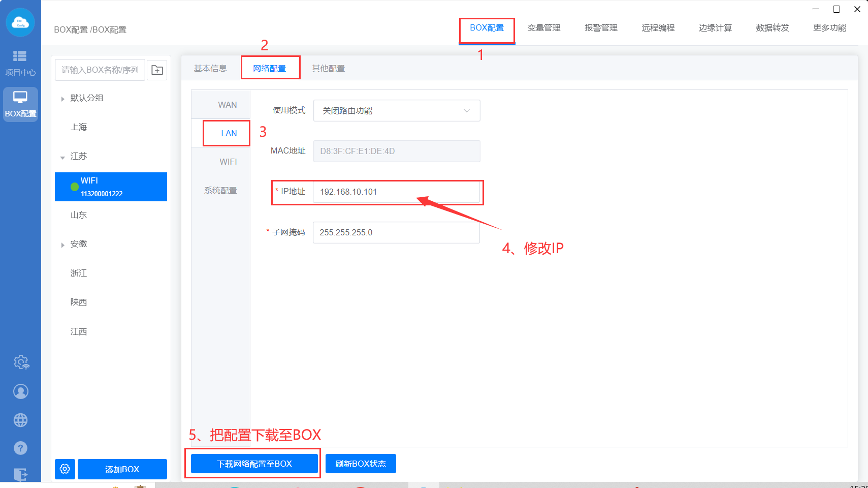Click the IP地址 input field
This screenshot has width=868, height=488.
point(396,192)
